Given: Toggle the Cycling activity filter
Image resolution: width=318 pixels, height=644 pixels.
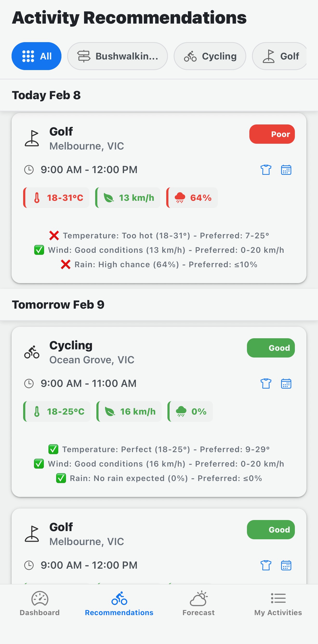Looking at the screenshot, I should point(210,56).
